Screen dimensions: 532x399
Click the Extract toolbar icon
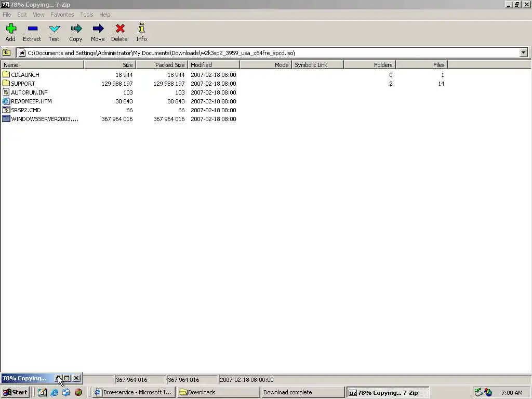coord(33,29)
